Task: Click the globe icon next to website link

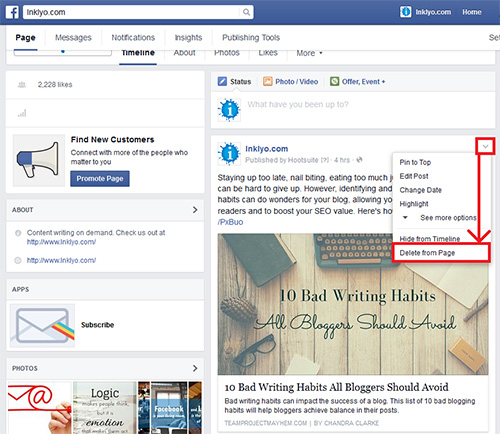Action: (18, 261)
